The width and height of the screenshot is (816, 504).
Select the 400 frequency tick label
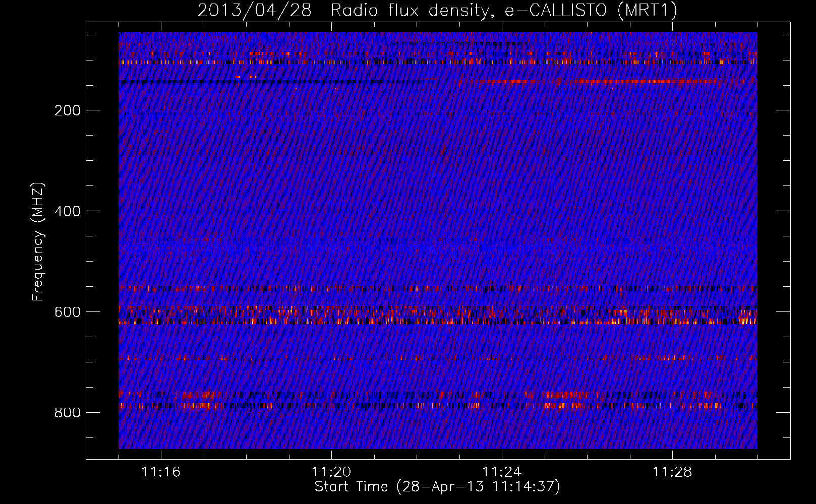pyautogui.click(x=68, y=211)
